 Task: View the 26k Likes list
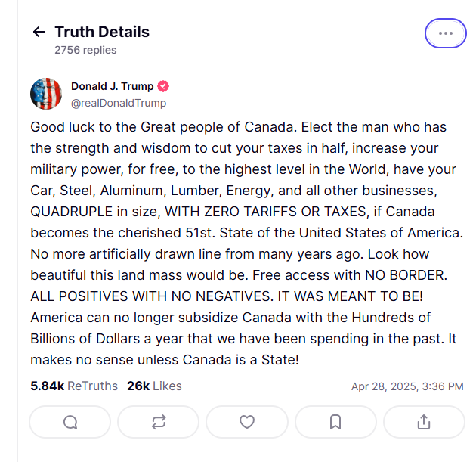click(154, 386)
